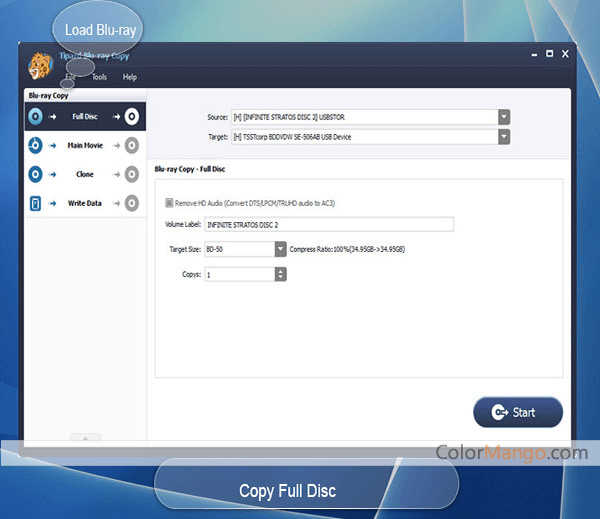Select the Main Movie copy mode label

point(85,146)
